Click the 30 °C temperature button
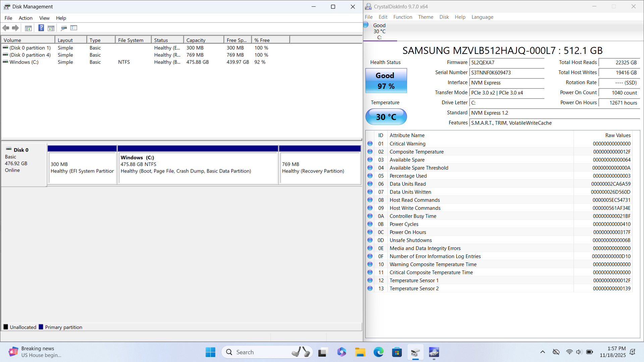This screenshot has height=362, width=644. (386, 117)
